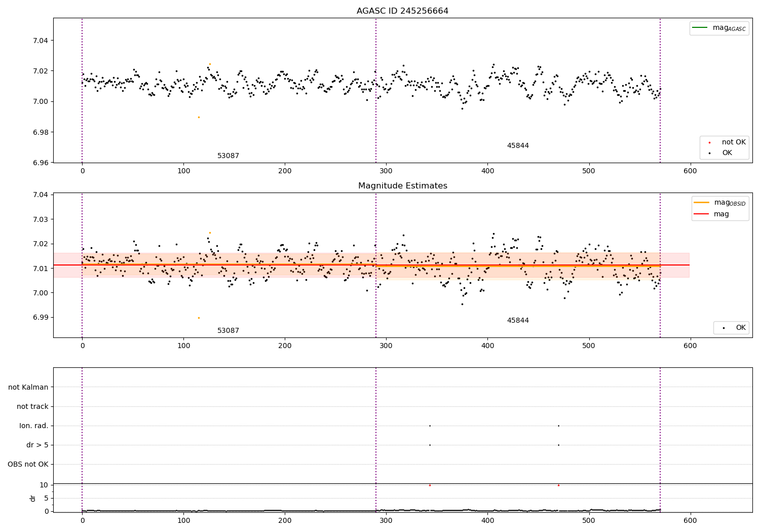
Task: Click the plot title AGASC ID 245256664
Action: click(402, 11)
